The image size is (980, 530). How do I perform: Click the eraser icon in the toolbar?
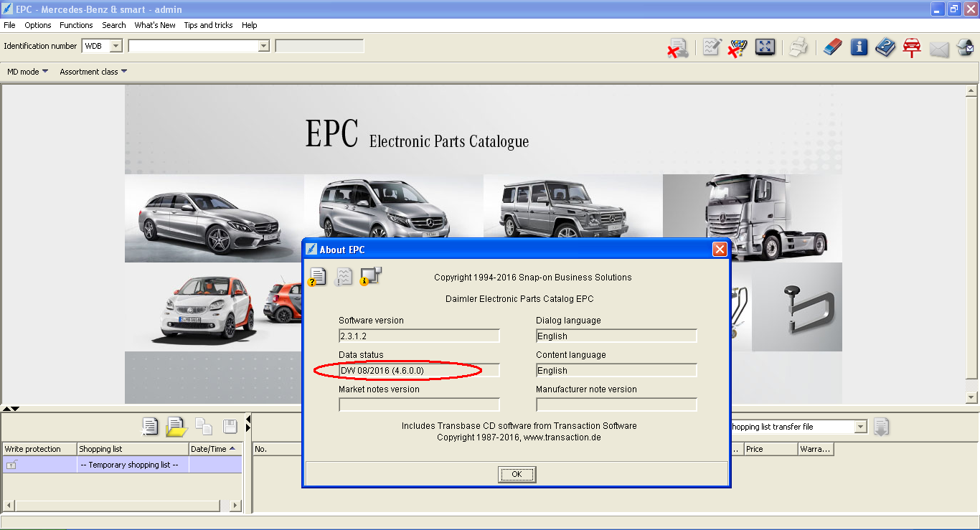pyautogui.click(x=832, y=48)
